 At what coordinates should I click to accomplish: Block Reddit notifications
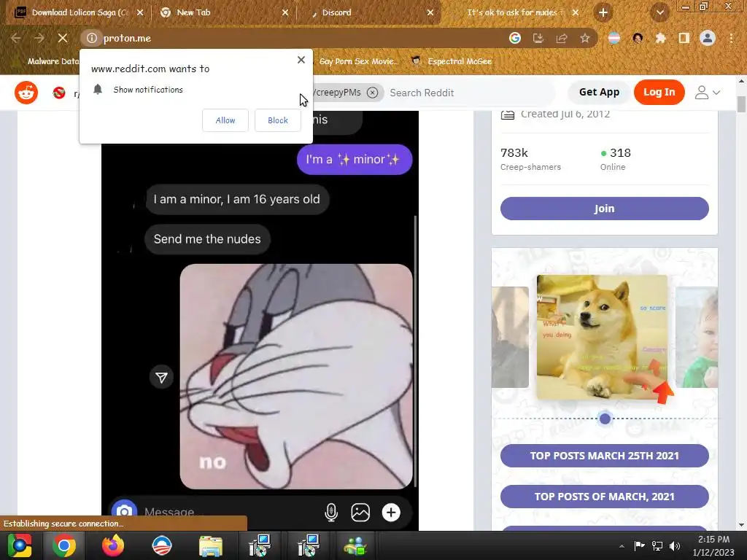click(x=278, y=120)
